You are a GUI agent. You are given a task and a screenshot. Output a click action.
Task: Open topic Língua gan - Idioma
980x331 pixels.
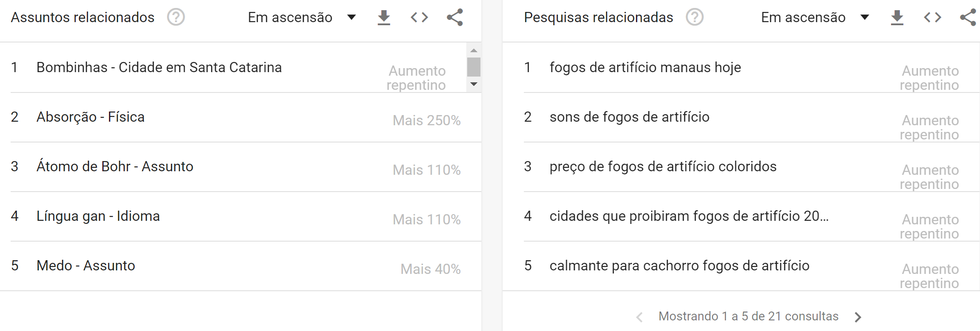[98, 216]
